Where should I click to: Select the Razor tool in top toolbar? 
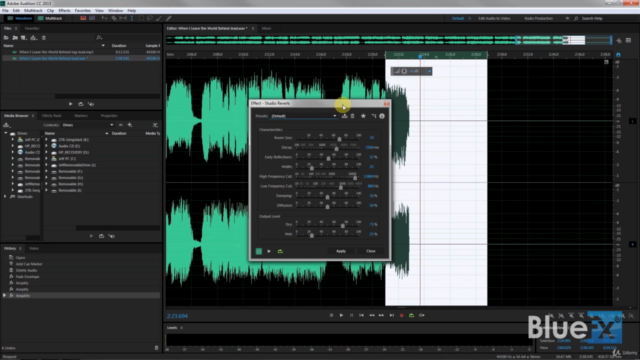pyautogui.click(x=114, y=18)
